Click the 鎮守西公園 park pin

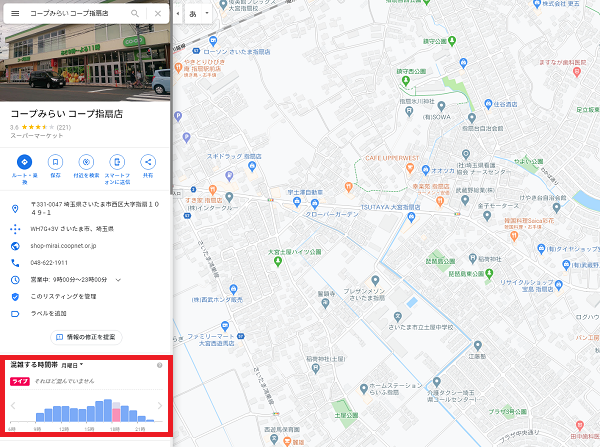[x=406, y=81]
